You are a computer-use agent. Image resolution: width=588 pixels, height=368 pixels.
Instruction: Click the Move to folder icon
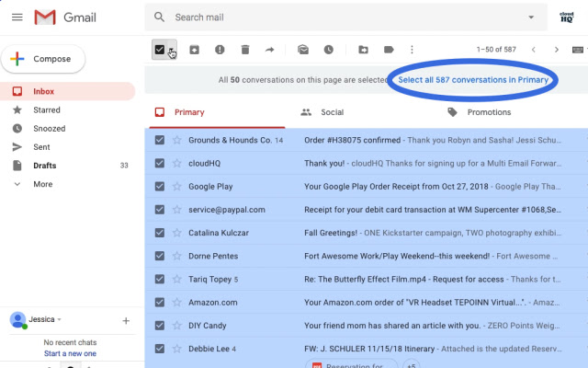click(363, 50)
